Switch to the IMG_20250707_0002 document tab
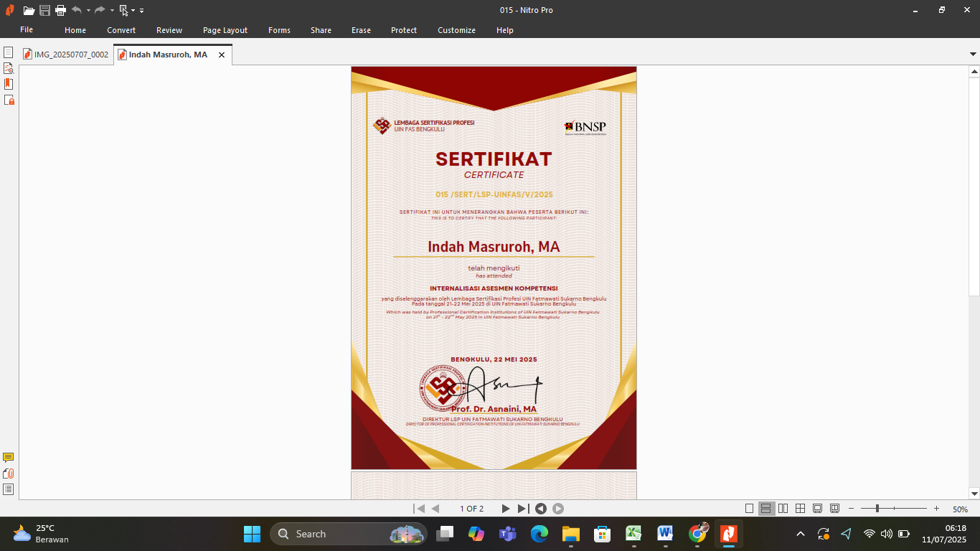980x551 pixels. tap(66, 55)
